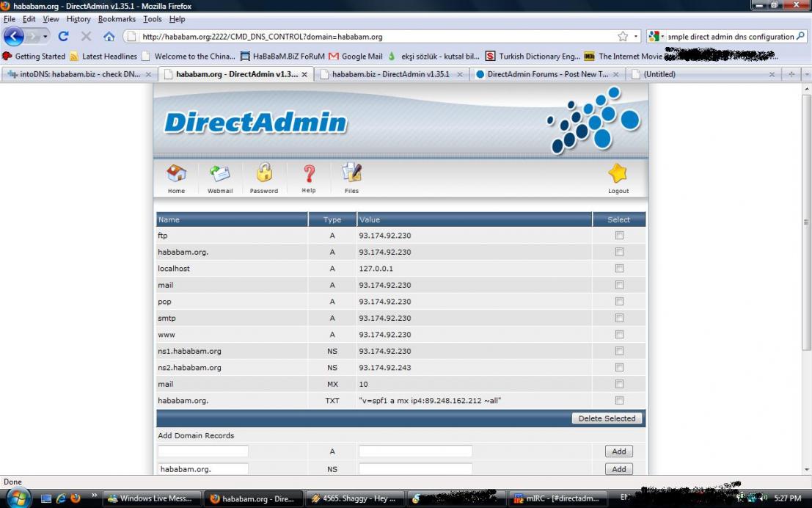
Task: Open the search engine selector dropdown
Action: tap(656, 36)
